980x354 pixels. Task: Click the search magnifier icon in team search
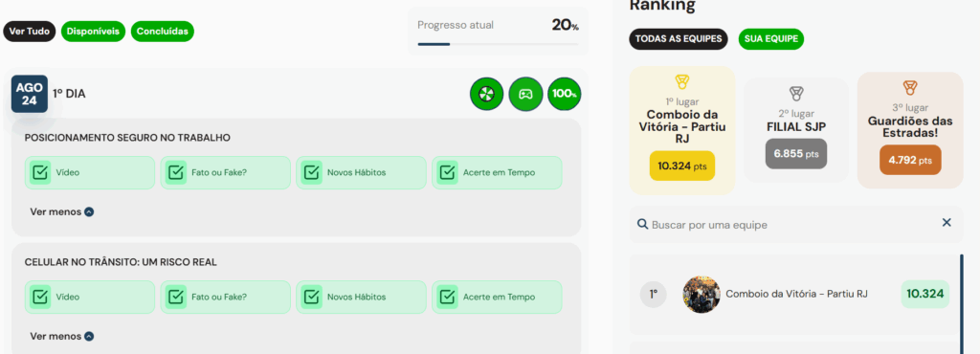(642, 224)
